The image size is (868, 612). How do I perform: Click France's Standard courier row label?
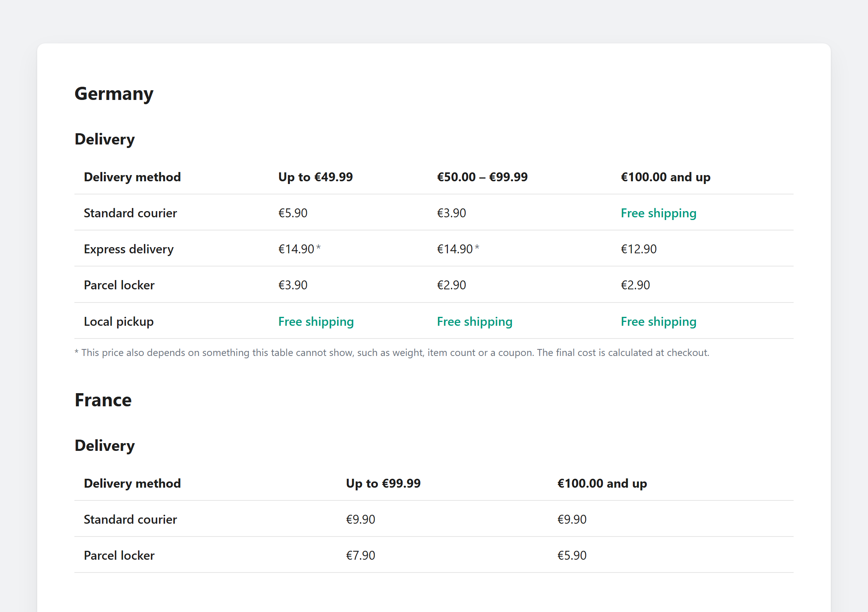tap(130, 519)
